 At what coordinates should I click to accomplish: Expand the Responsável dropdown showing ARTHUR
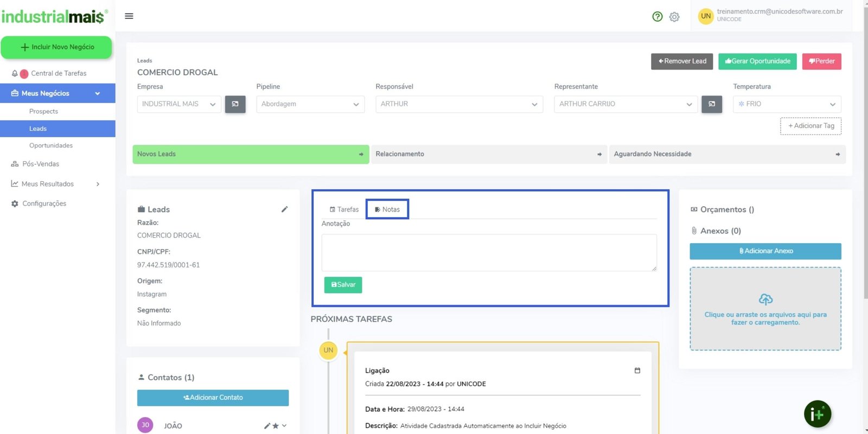pos(459,104)
